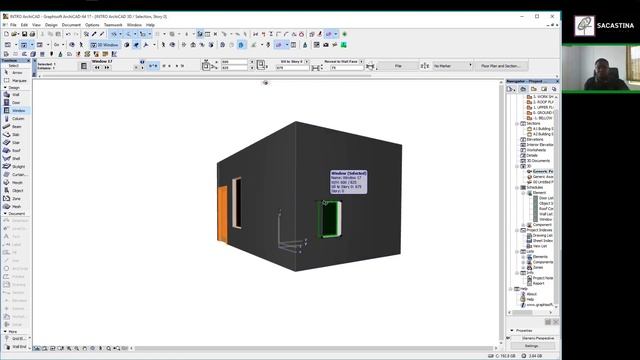
Task: Expand the Properties panel in Navigator
Action: pos(512,330)
